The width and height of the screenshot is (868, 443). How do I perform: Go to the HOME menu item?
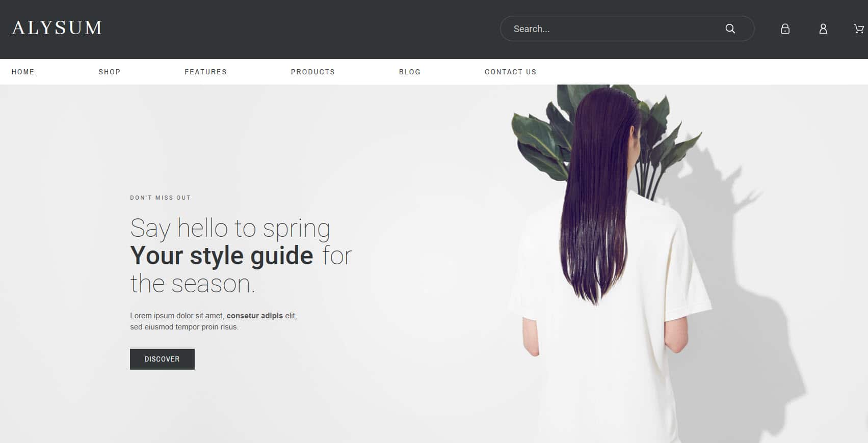coord(23,72)
